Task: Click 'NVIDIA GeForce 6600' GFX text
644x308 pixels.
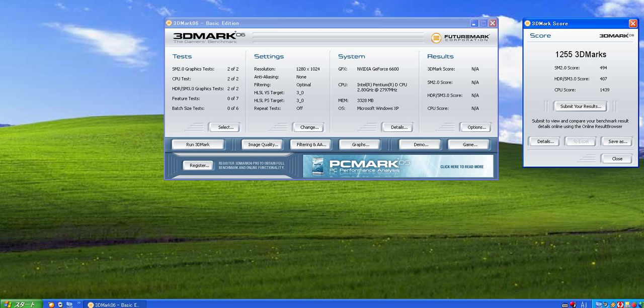Action: coord(378,69)
